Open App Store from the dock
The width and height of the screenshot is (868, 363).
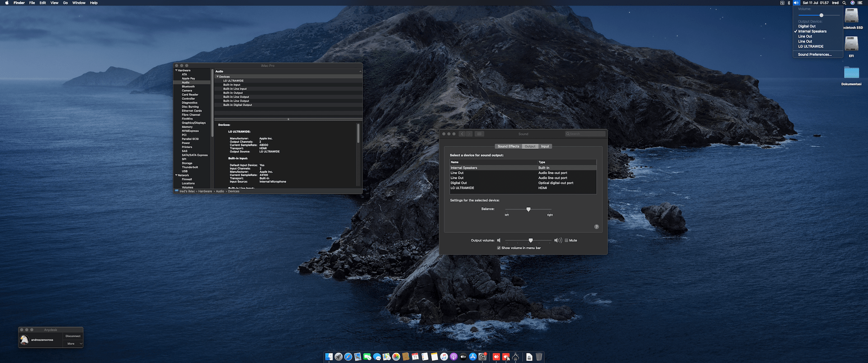pyautogui.click(x=473, y=357)
